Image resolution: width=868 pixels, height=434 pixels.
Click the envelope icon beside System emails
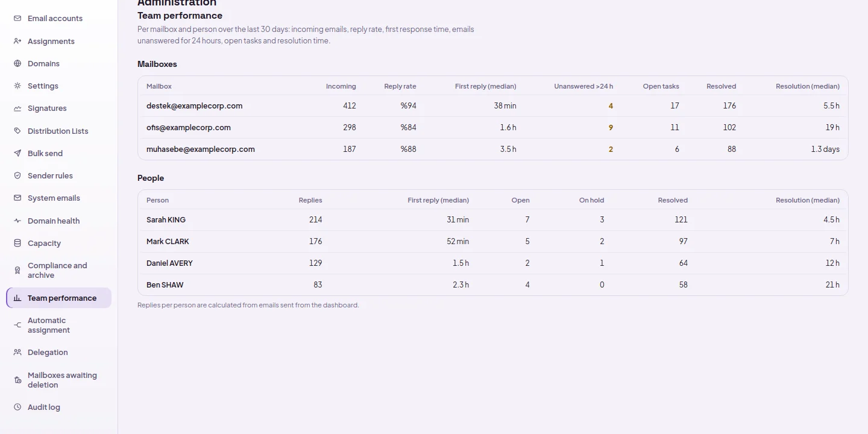(17, 198)
